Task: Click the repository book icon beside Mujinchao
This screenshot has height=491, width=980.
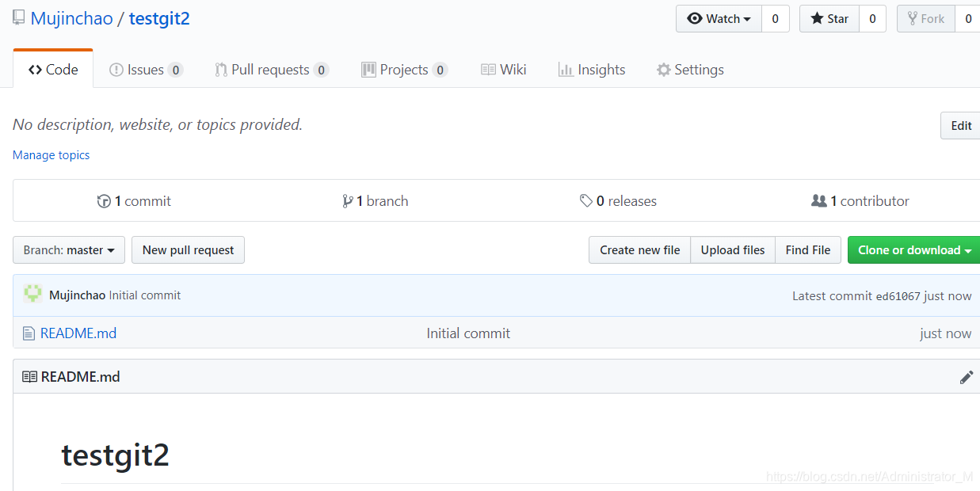Action: click(18, 17)
